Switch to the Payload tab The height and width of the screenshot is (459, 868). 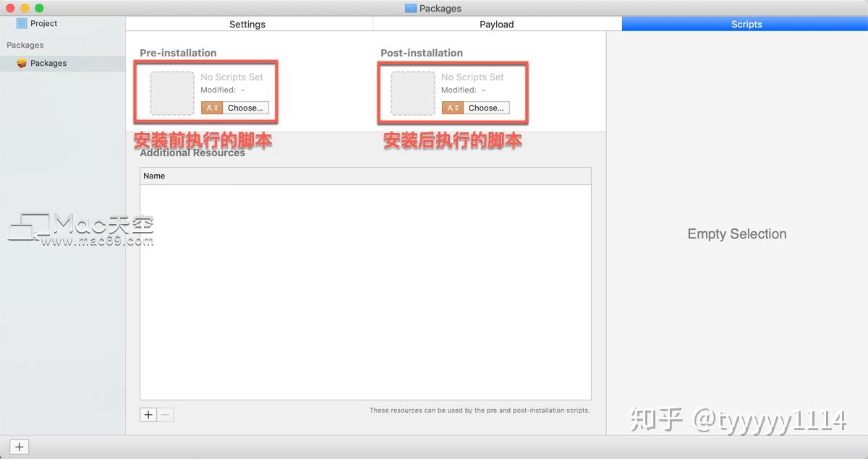496,24
